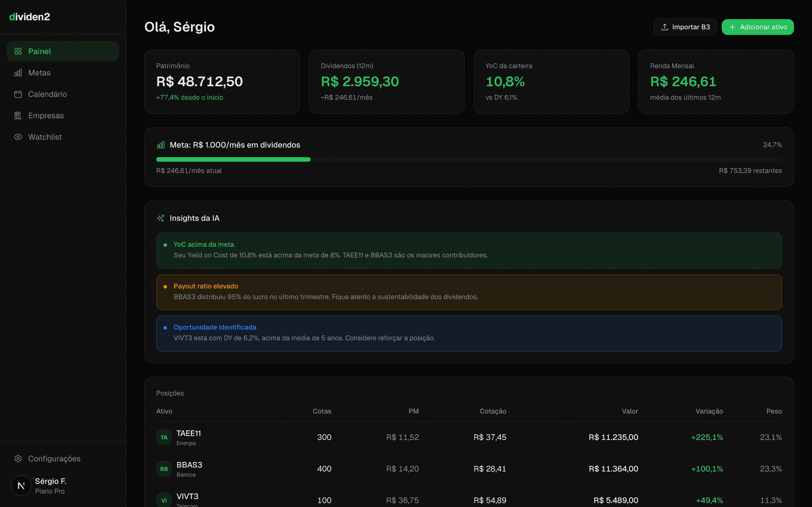Viewport: 812px width, 507px height.
Task: Open Metas via its bar chart icon
Action: click(x=18, y=72)
